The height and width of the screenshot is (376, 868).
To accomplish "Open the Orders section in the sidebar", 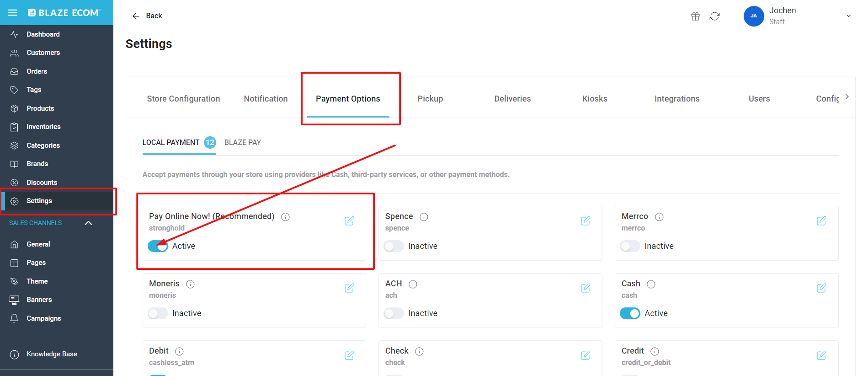I will point(37,71).
